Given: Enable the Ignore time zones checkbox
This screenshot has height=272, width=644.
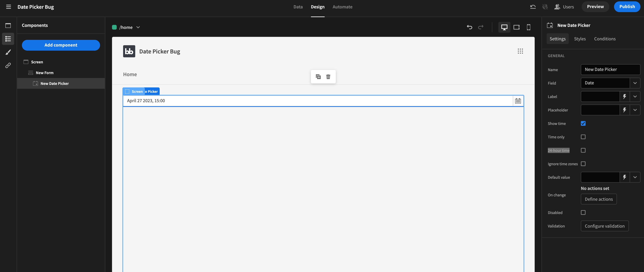Looking at the screenshot, I should (x=584, y=164).
